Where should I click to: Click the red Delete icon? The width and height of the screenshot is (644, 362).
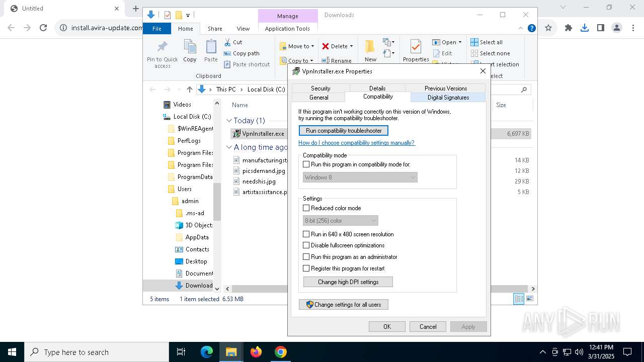pyautogui.click(x=326, y=46)
